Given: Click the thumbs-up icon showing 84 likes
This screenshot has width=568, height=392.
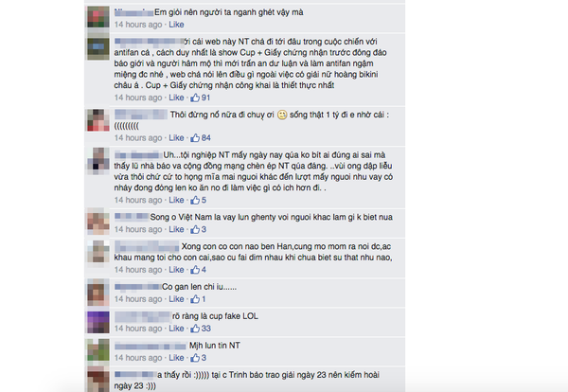Looking at the screenshot, I should (x=195, y=137).
